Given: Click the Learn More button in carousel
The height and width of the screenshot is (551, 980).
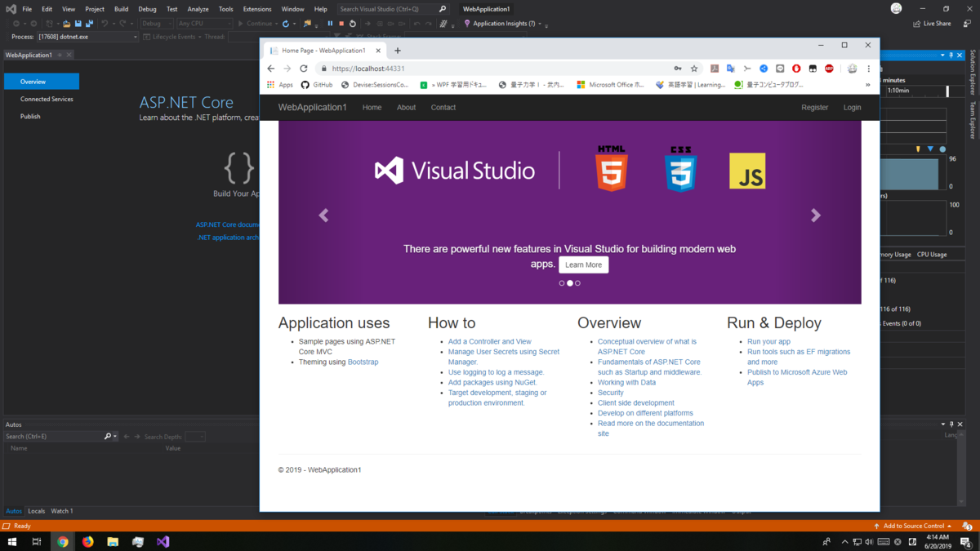Looking at the screenshot, I should 583,264.
